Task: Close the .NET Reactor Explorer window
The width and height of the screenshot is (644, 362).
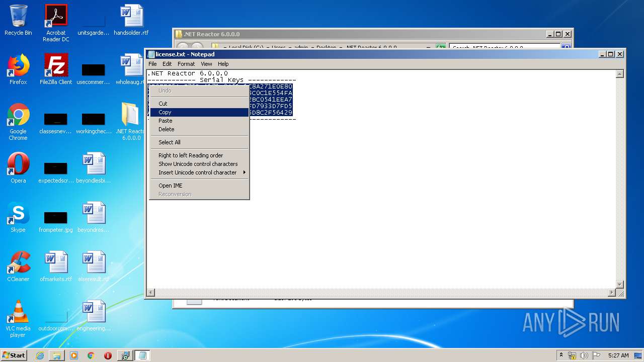Action: 568,34
